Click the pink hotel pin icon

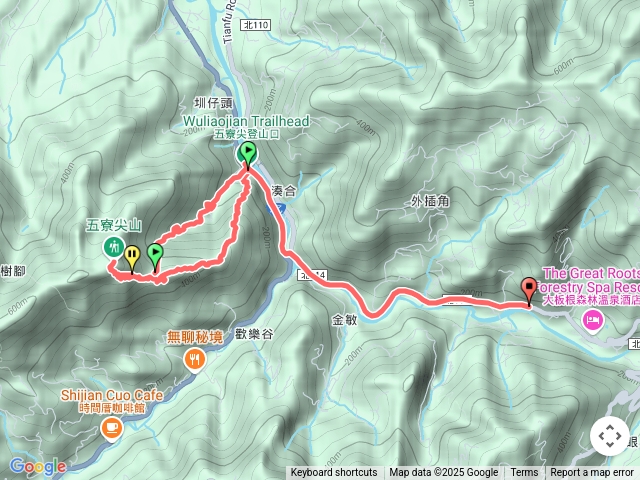pyautogui.click(x=593, y=321)
